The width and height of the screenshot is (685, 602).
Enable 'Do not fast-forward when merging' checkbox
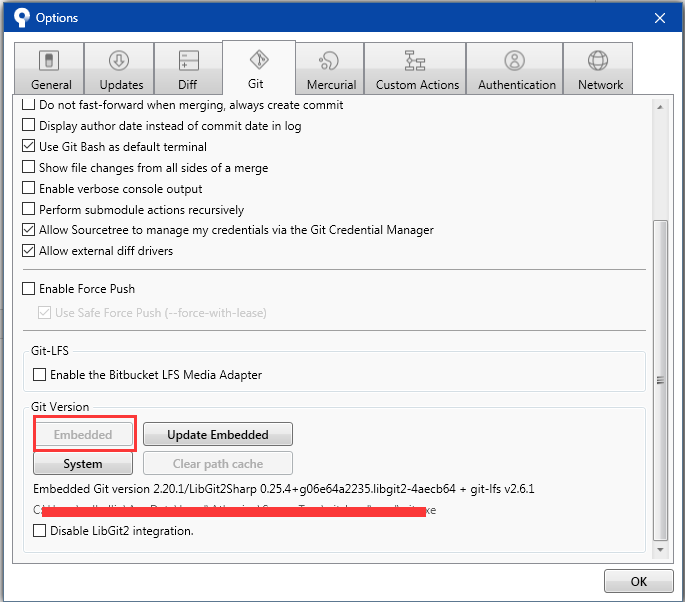pyautogui.click(x=28, y=104)
